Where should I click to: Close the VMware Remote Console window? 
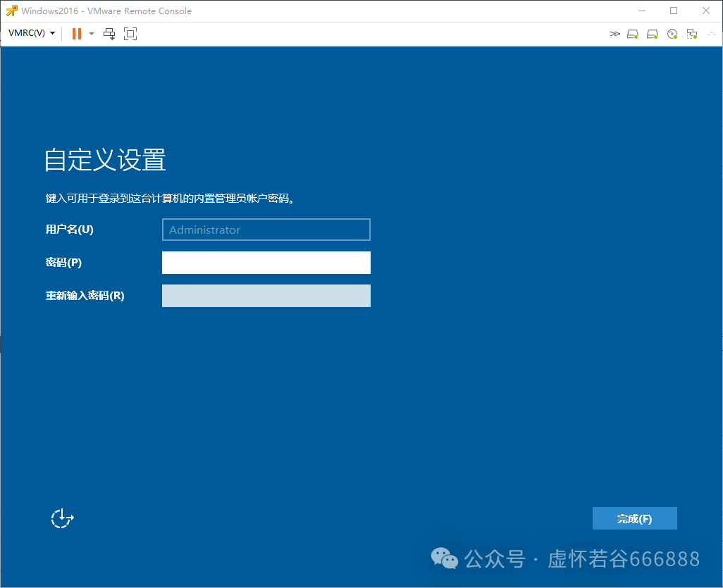click(x=706, y=11)
